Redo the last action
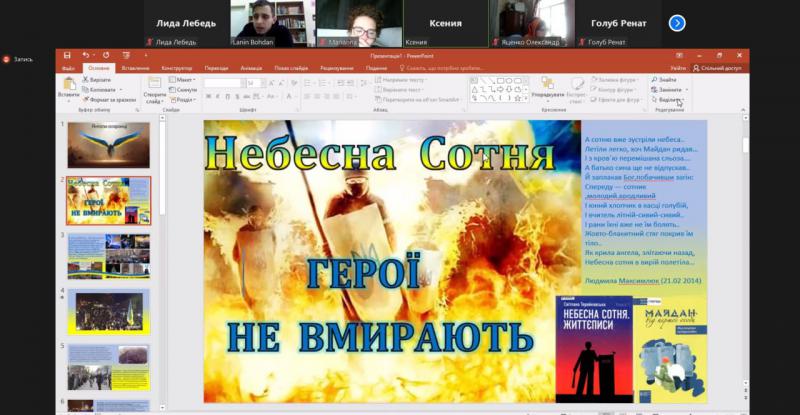Viewport: 800px width, 415px height. click(x=106, y=55)
